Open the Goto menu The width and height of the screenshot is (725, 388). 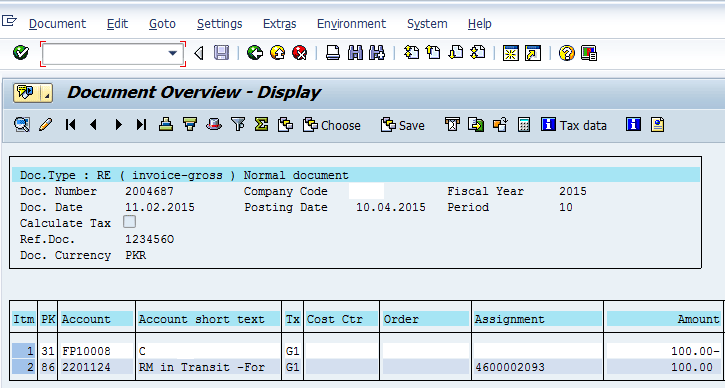click(x=162, y=24)
